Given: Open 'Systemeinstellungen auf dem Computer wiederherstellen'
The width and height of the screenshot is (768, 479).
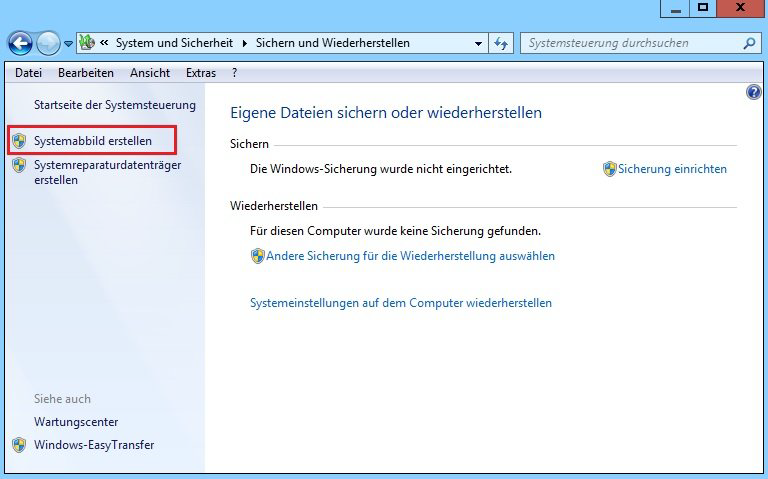Looking at the screenshot, I should (x=401, y=303).
